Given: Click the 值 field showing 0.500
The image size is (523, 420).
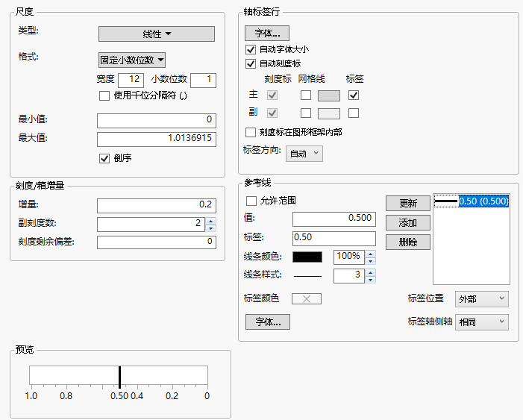Looking at the screenshot, I should click(x=334, y=219).
